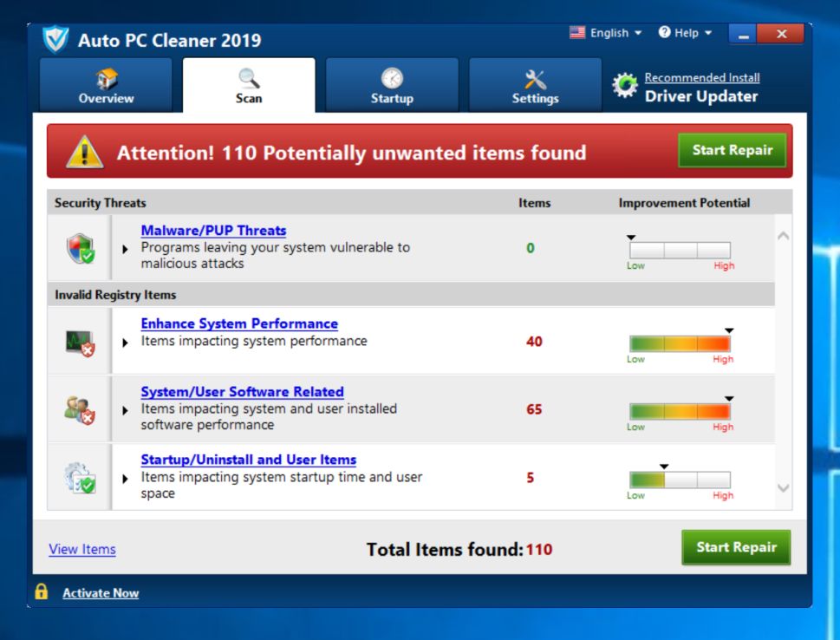Open Startup/Uninstall and User Items link
The width and height of the screenshot is (840, 640).
coord(249,460)
